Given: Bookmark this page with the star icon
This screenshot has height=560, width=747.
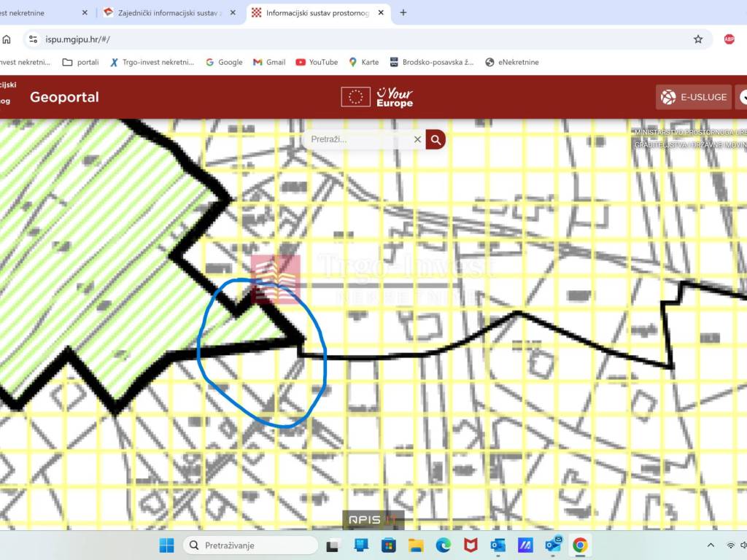Looking at the screenshot, I should point(698,39).
